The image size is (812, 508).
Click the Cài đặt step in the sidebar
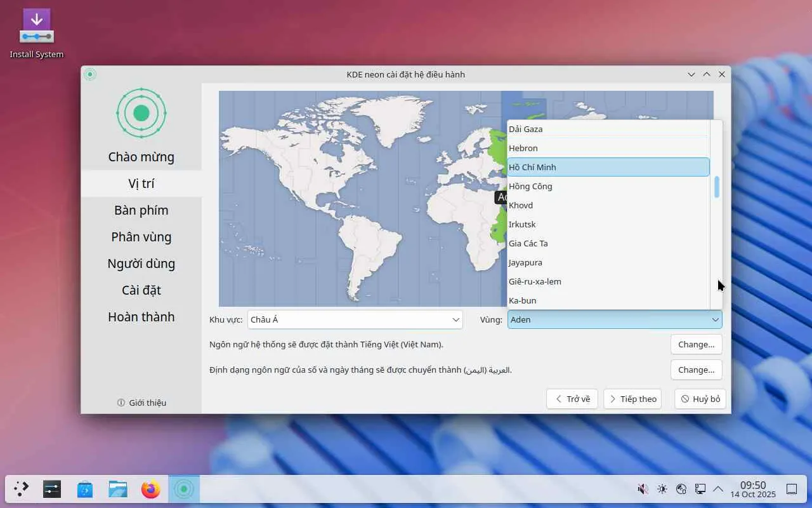click(141, 290)
